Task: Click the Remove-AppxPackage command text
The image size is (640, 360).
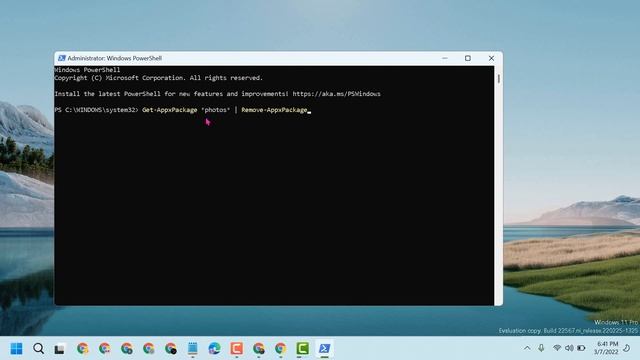Action: 274,110
